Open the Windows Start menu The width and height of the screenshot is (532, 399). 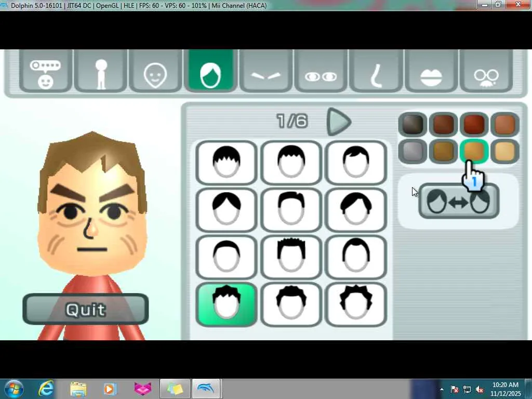[13, 389]
